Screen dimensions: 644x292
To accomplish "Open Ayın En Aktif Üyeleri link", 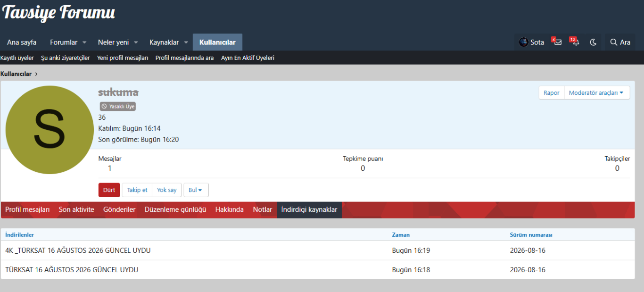I will pos(248,58).
